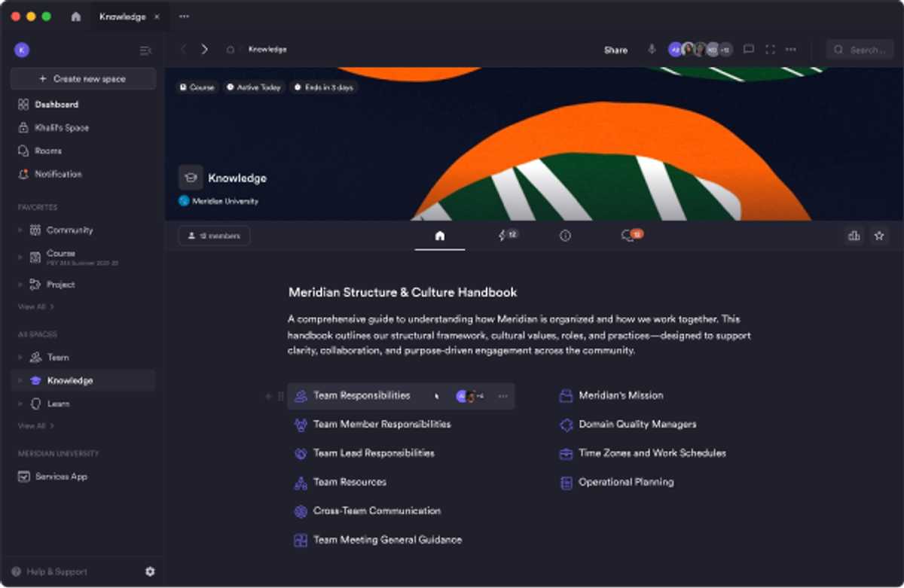Open the Meridian's Mission page

coord(621,395)
